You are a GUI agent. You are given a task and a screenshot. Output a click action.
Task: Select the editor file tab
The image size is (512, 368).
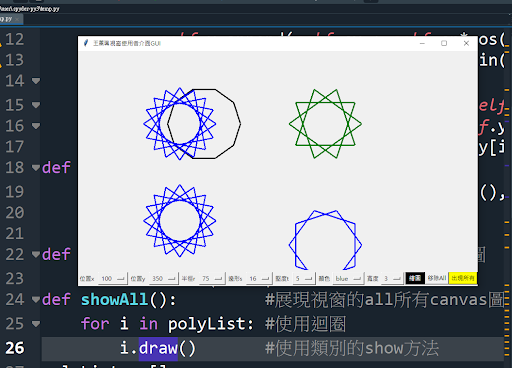10,19
